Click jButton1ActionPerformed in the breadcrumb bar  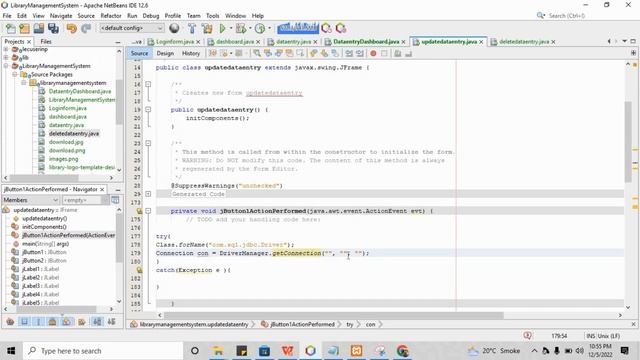pyautogui.click(x=302, y=324)
